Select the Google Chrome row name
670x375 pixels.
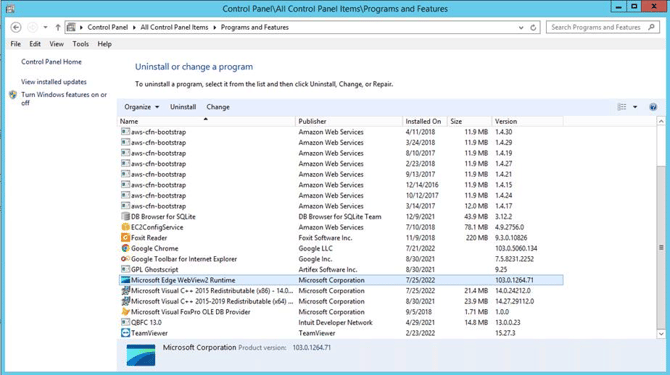click(x=155, y=248)
